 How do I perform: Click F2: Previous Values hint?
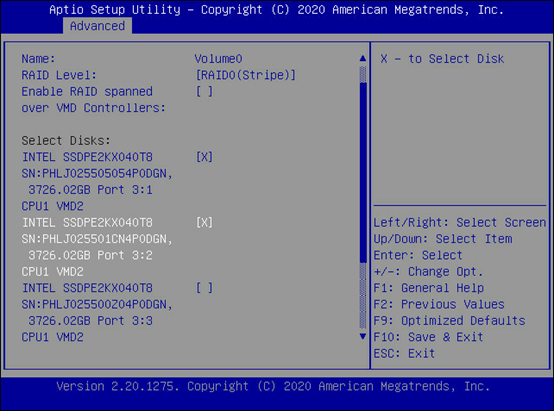(439, 304)
